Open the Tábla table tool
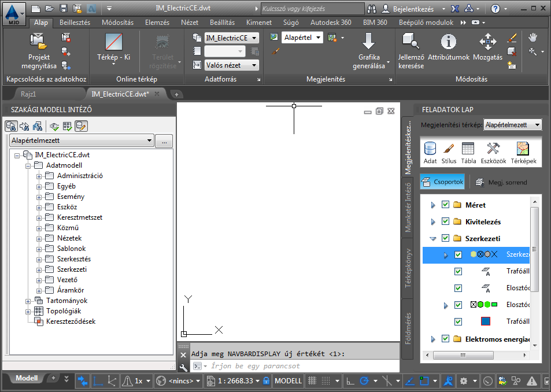 (468, 153)
